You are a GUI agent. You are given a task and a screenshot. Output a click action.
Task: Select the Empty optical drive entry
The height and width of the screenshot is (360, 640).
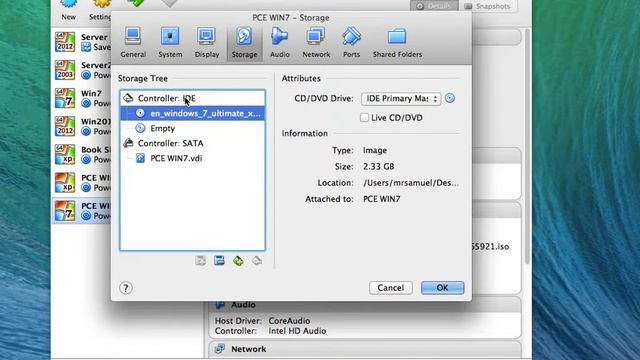192,129
